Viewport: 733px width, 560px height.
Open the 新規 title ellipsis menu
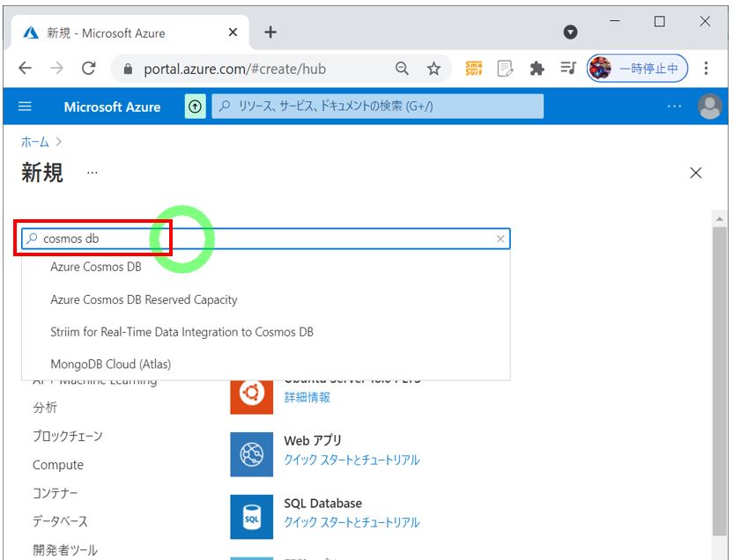[93, 173]
